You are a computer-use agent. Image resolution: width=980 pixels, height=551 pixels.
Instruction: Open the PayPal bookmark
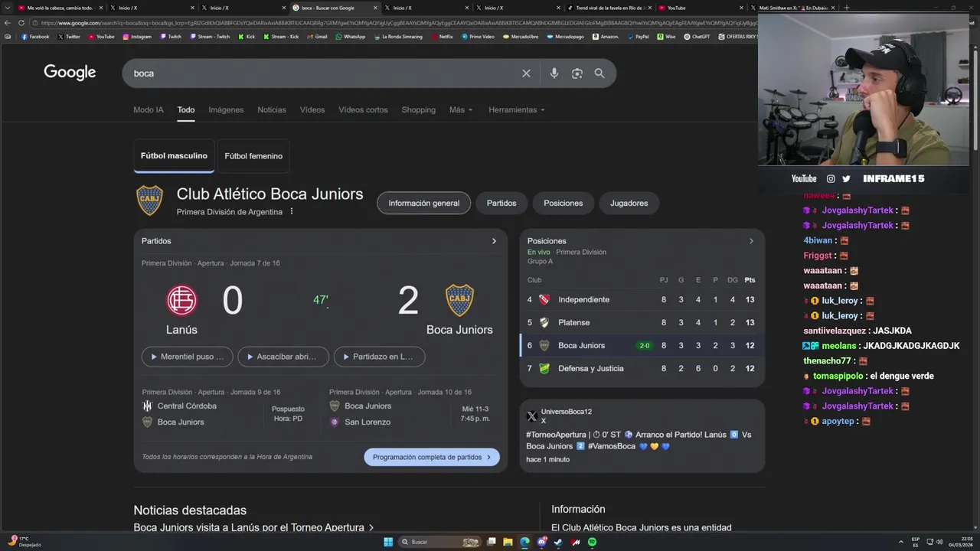pyautogui.click(x=638, y=37)
